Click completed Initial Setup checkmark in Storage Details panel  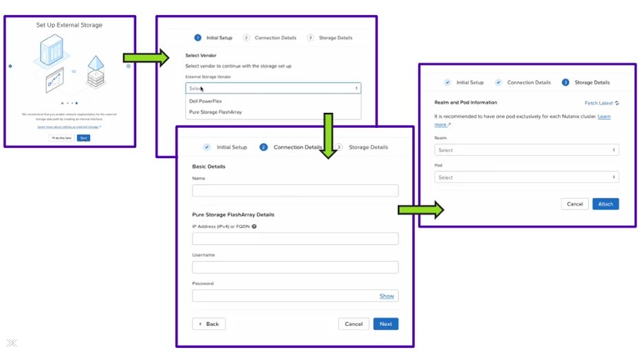pos(447,82)
